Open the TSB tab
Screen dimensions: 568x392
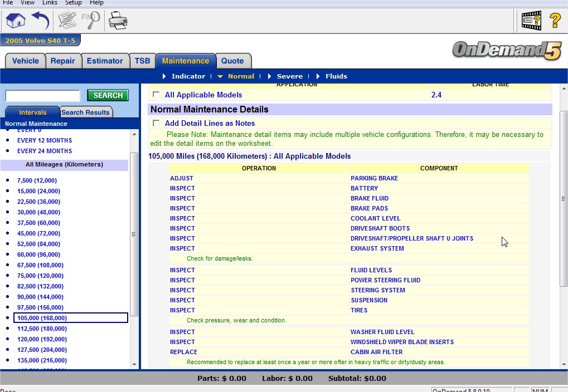(142, 61)
